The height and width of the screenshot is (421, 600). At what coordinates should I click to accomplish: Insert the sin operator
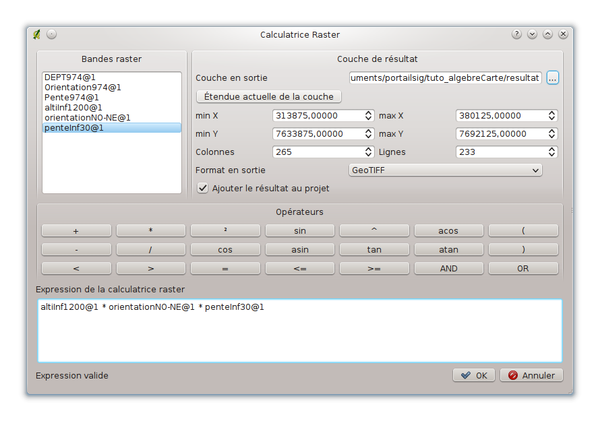tap(300, 230)
